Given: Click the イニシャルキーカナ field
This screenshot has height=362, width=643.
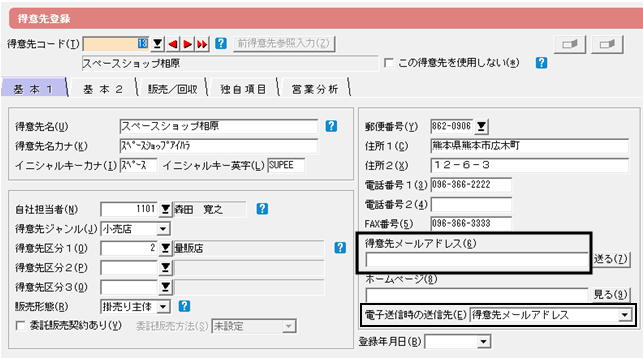Looking at the screenshot, I should (138, 165).
